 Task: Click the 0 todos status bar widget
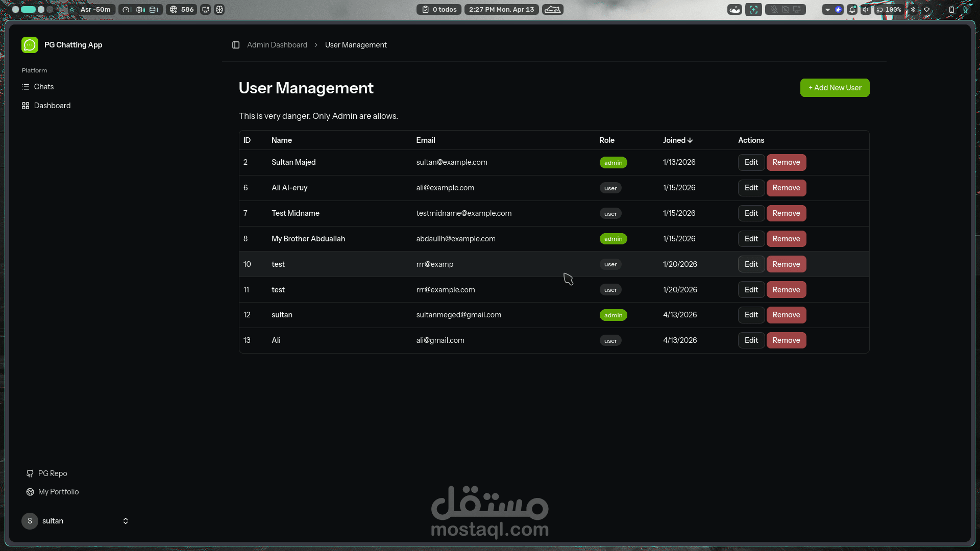(439, 9)
